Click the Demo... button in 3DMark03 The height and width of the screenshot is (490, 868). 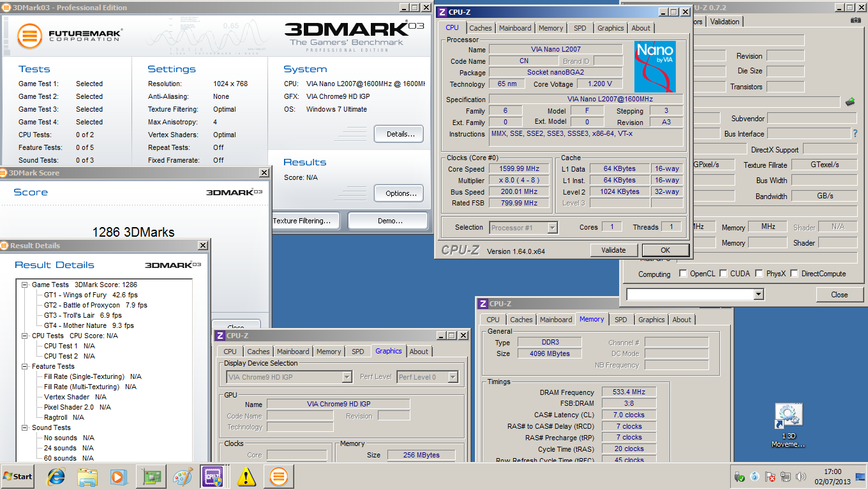(388, 221)
